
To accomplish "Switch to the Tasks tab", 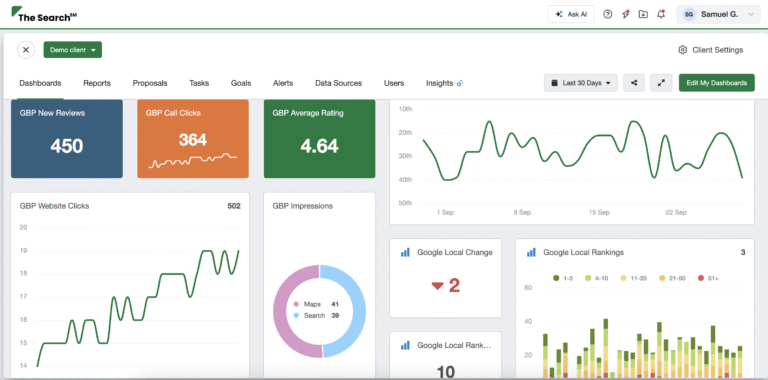I will tap(199, 83).
